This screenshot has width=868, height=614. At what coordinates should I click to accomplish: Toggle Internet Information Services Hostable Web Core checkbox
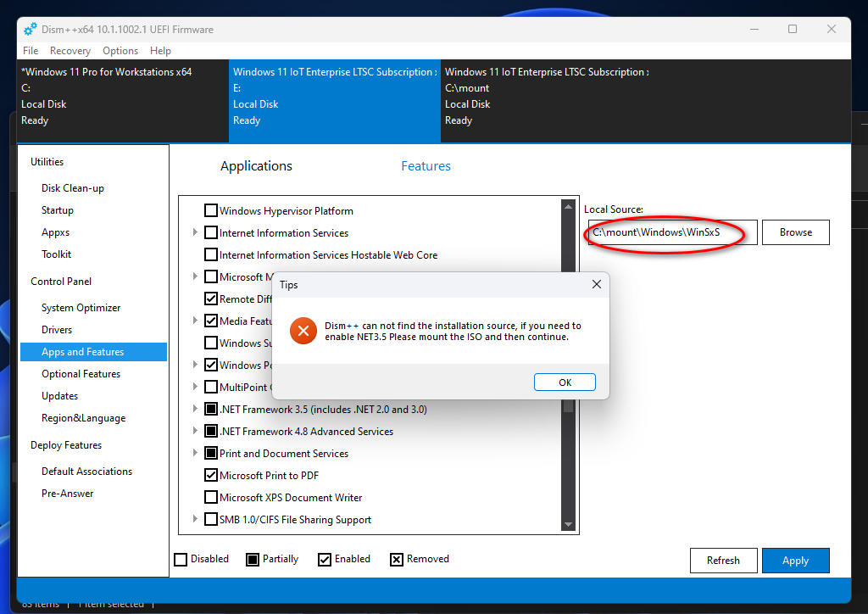(210, 254)
